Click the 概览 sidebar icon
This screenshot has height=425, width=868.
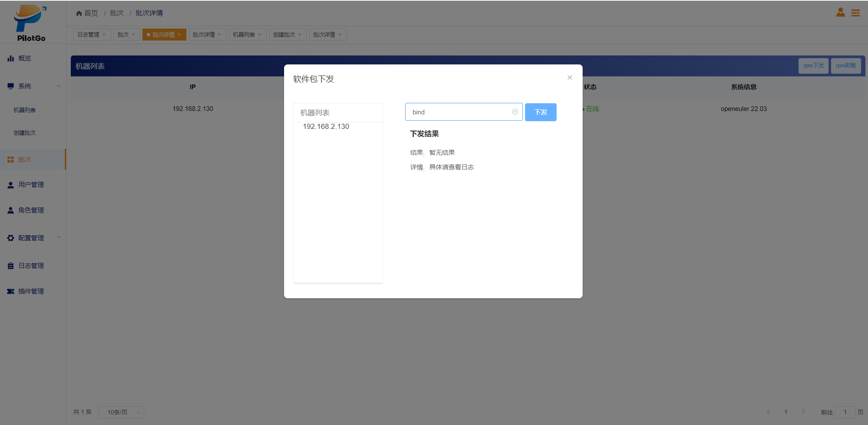click(x=11, y=58)
